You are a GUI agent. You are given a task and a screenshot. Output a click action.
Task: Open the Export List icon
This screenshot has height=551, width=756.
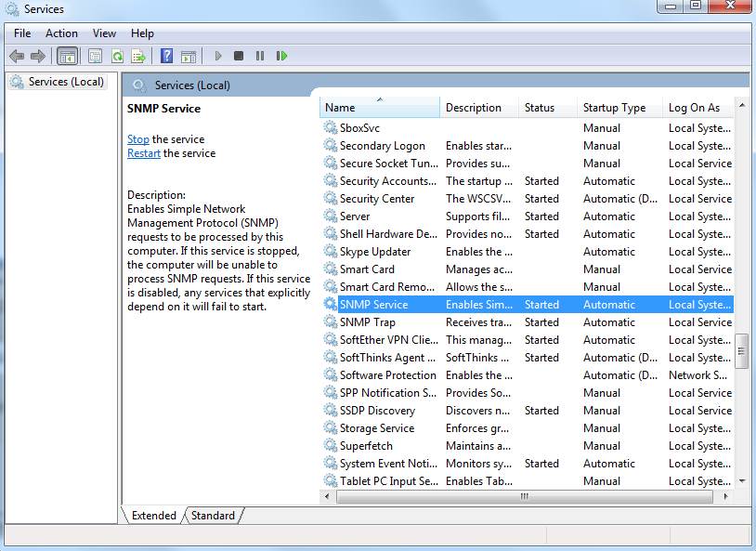pyautogui.click(x=138, y=56)
